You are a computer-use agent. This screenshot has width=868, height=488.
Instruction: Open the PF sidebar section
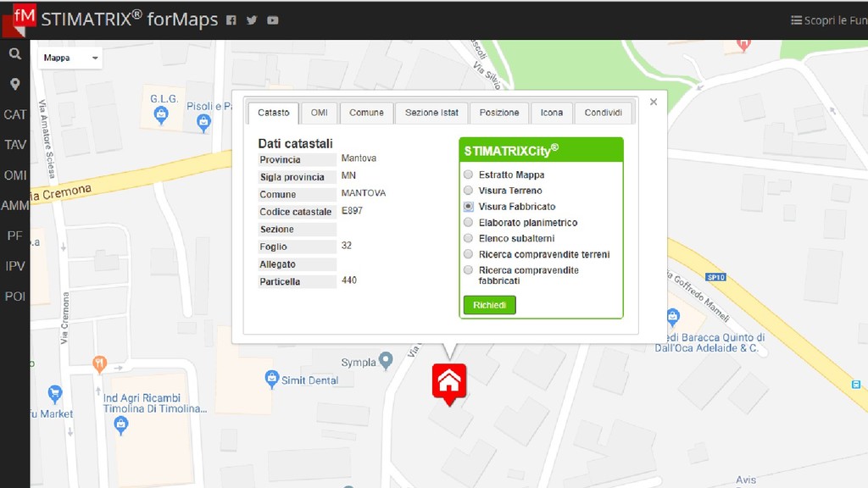click(15, 236)
